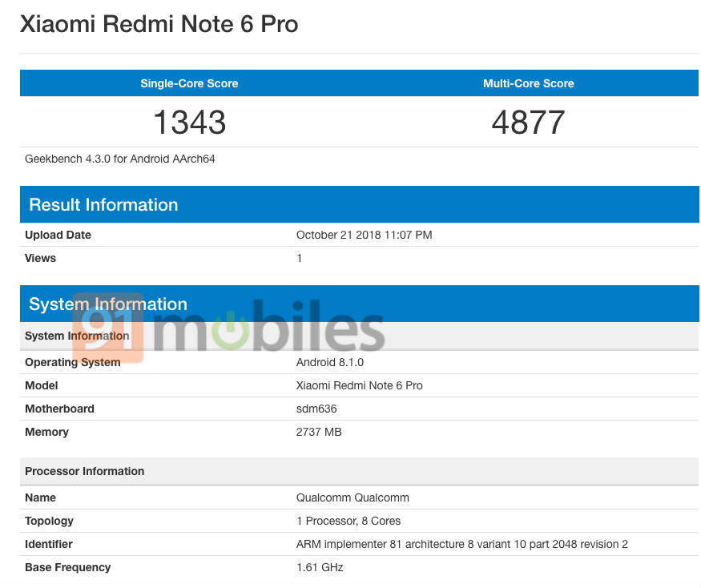701x588 pixels.
Task: Select the Single-Core Score column header
Action: pyautogui.click(x=189, y=83)
